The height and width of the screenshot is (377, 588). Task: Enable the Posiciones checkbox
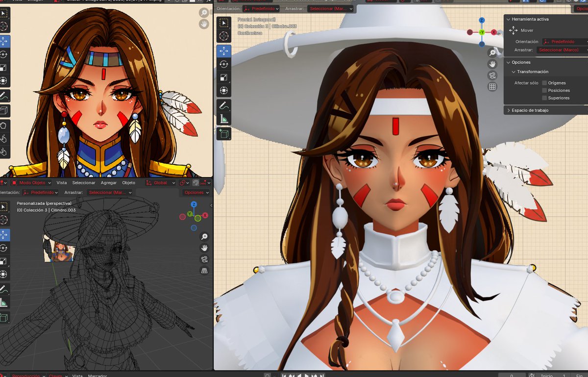point(544,90)
